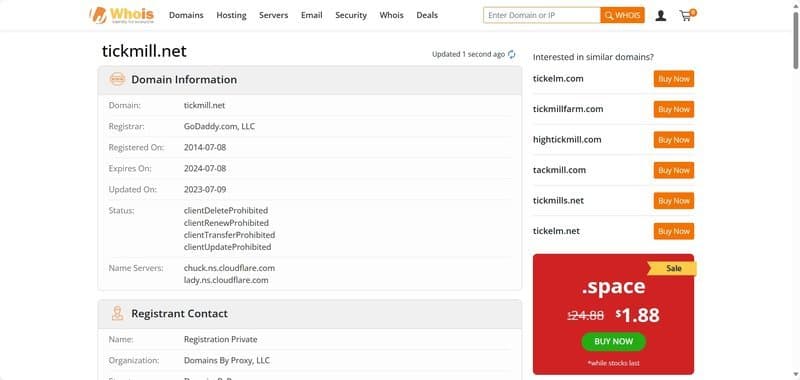Click the tickmills.net suggestion text

(x=558, y=200)
